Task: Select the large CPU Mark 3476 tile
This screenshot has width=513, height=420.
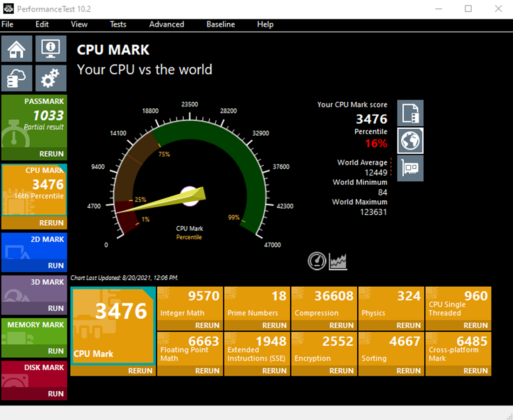Action: (113, 326)
